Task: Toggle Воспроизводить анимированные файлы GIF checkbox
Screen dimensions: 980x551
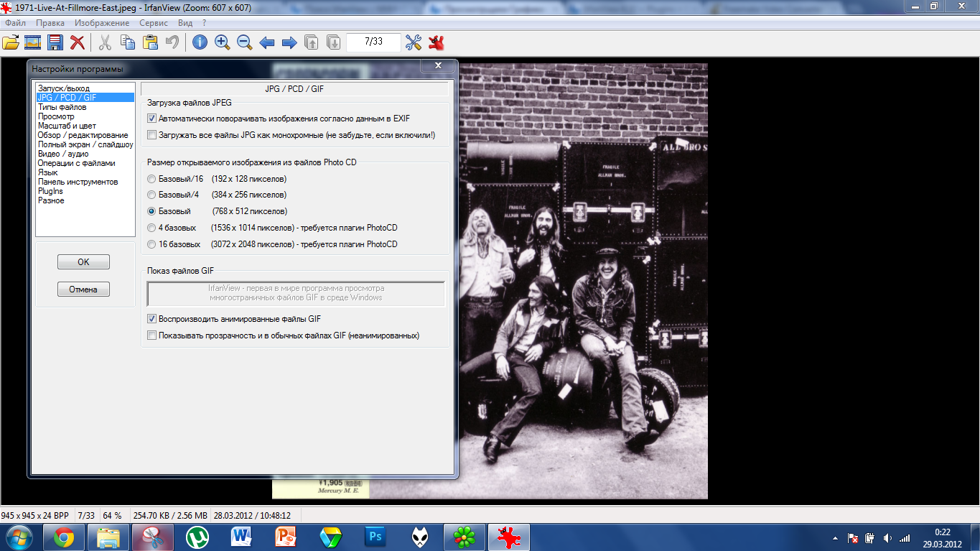Action: click(x=151, y=319)
